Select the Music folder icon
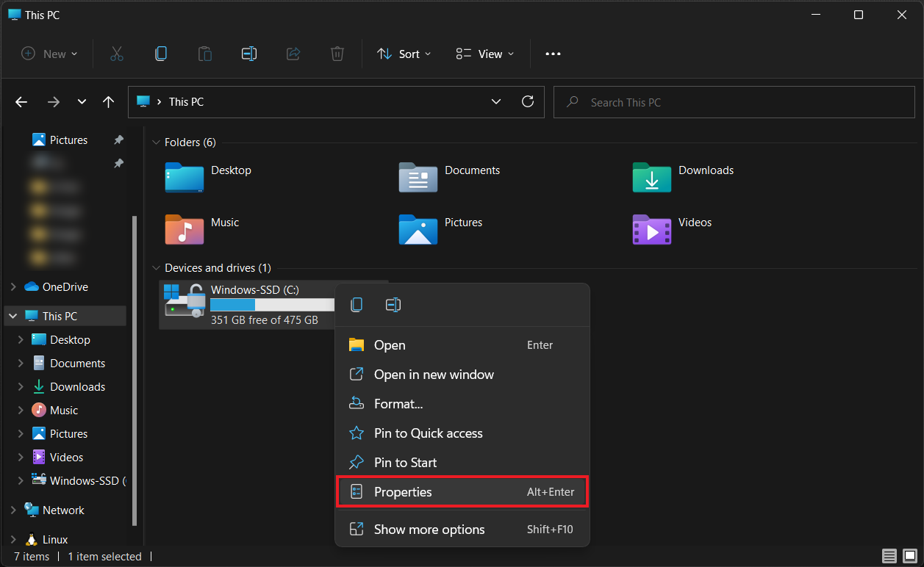Viewport: 924px width, 567px height. pyautogui.click(x=185, y=229)
